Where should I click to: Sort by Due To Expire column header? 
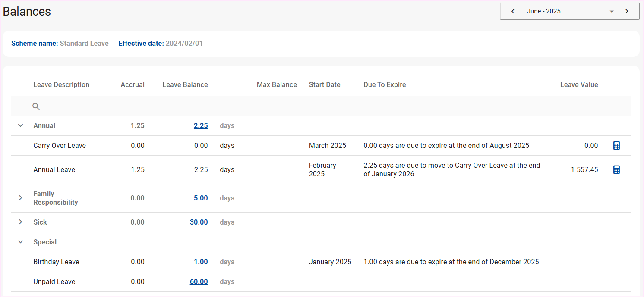pos(385,85)
